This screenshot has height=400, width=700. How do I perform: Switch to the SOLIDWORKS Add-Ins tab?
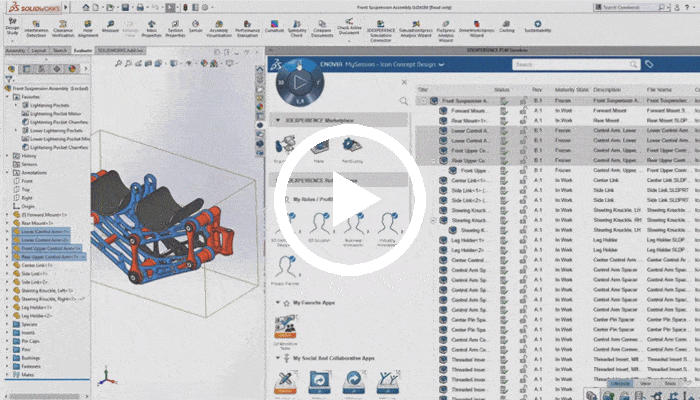tap(121, 50)
